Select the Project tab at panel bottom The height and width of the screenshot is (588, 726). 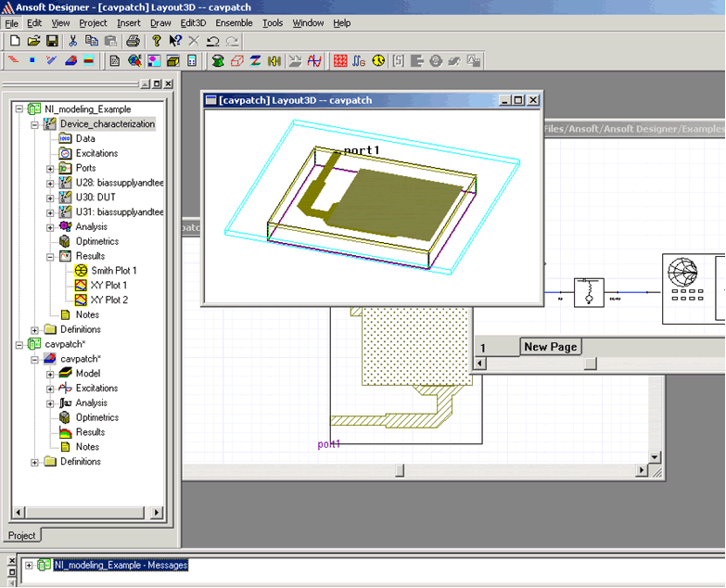click(21, 535)
